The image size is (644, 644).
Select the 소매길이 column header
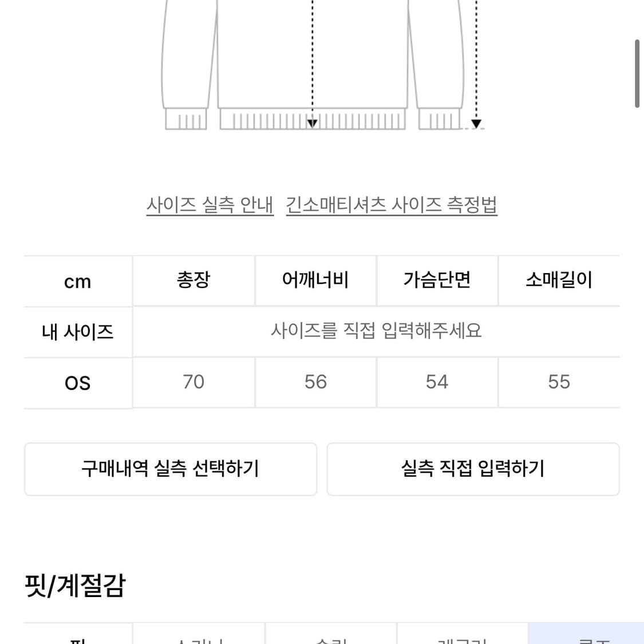[558, 280]
